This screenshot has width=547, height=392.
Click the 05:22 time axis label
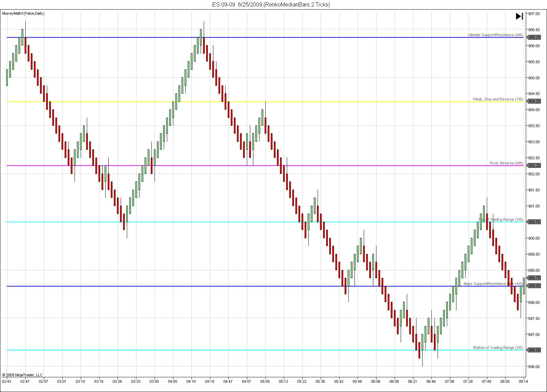pos(302,381)
